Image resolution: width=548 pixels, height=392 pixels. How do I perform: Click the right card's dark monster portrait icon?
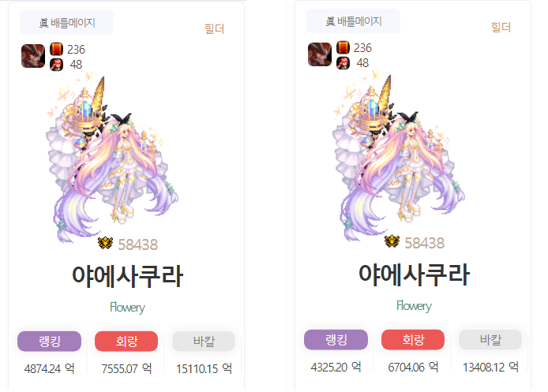[320, 54]
